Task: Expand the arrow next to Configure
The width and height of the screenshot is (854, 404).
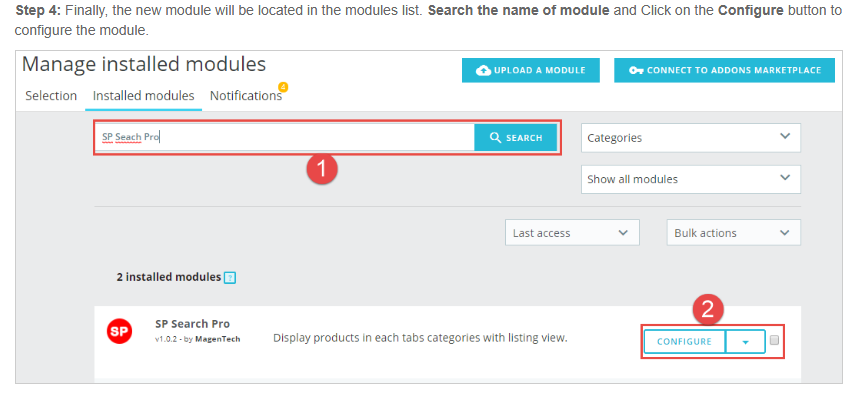Action: [x=745, y=342]
